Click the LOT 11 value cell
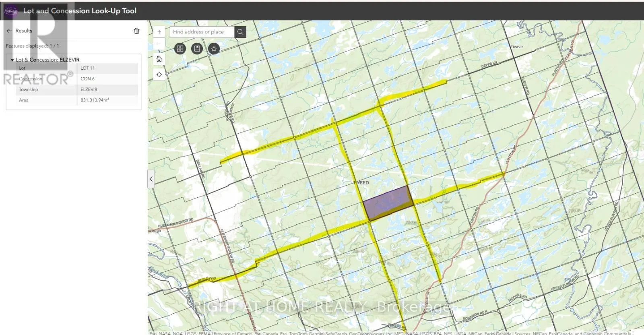Viewport: 644px width, 335px height. point(107,68)
